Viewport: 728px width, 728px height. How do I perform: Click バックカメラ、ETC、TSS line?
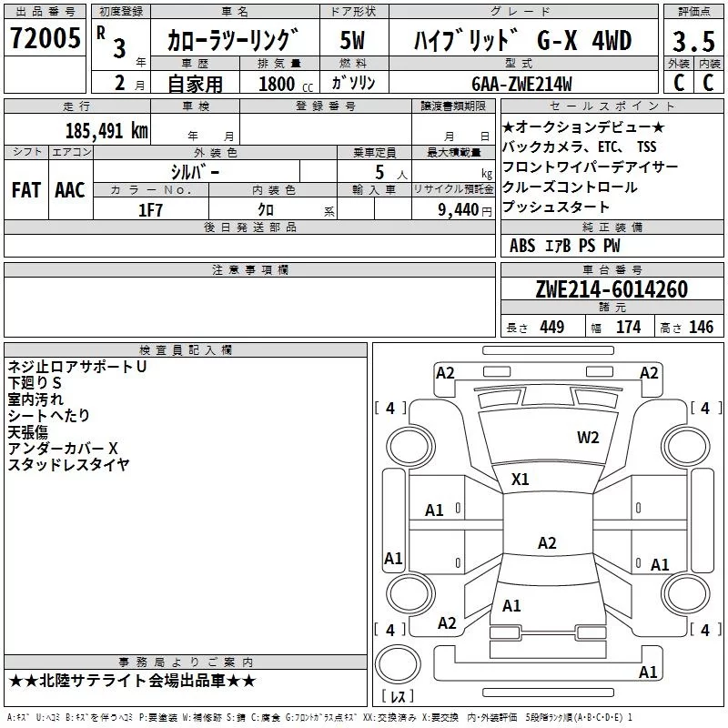(x=580, y=147)
